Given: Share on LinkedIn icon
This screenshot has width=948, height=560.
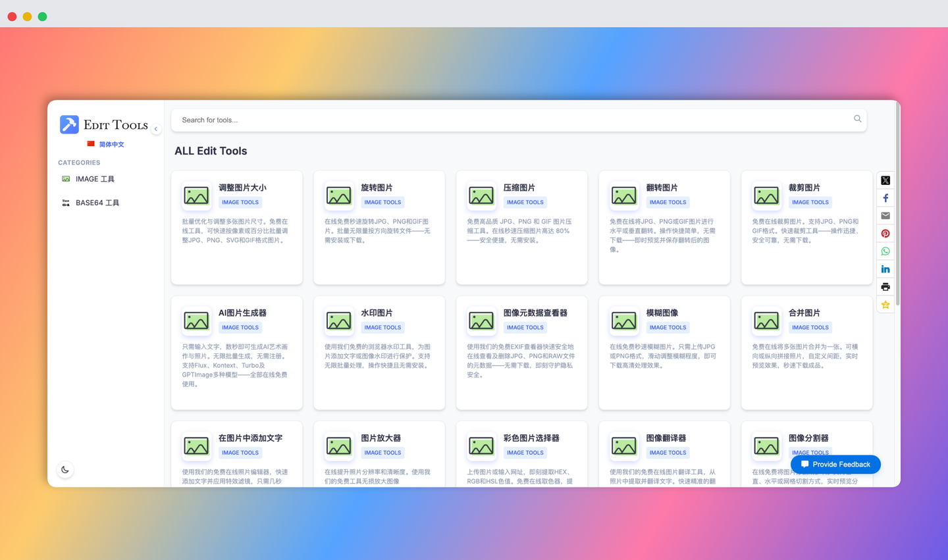Looking at the screenshot, I should 885,269.
